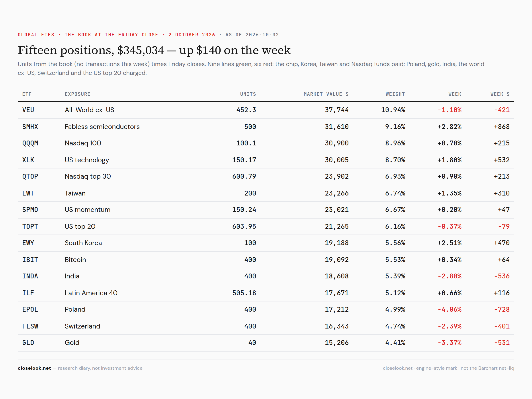Click the US top 20 exposure cell
Image resolution: width=532 pixels, height=399 pixels.
tap(80, 227)
